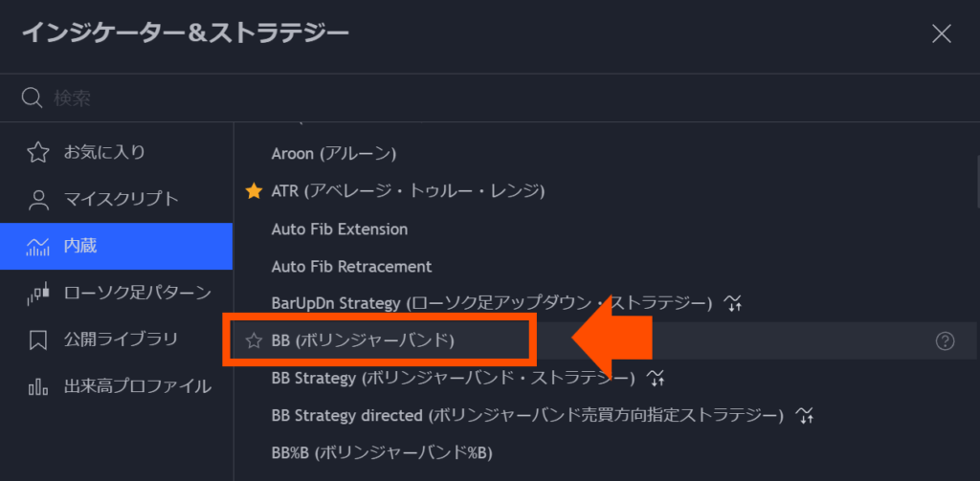The image size is (980, 481).
Task: Click the person icon for マイスクリプト
Action: (x=38, y=199)
